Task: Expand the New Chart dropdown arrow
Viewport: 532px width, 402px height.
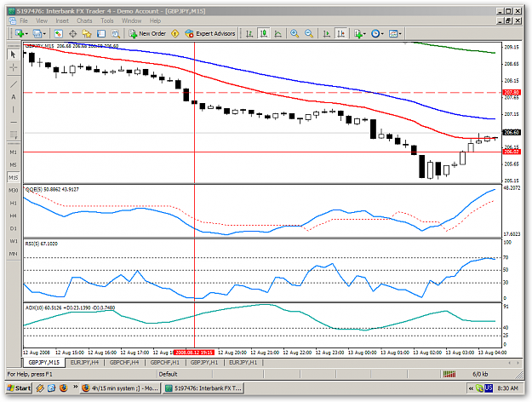Action: click(26, 34)
